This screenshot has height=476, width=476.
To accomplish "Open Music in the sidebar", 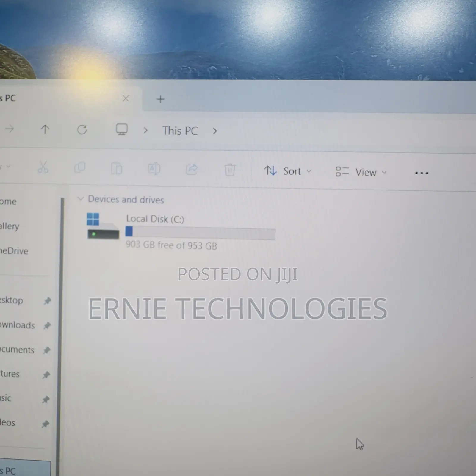I will [6, 398].
